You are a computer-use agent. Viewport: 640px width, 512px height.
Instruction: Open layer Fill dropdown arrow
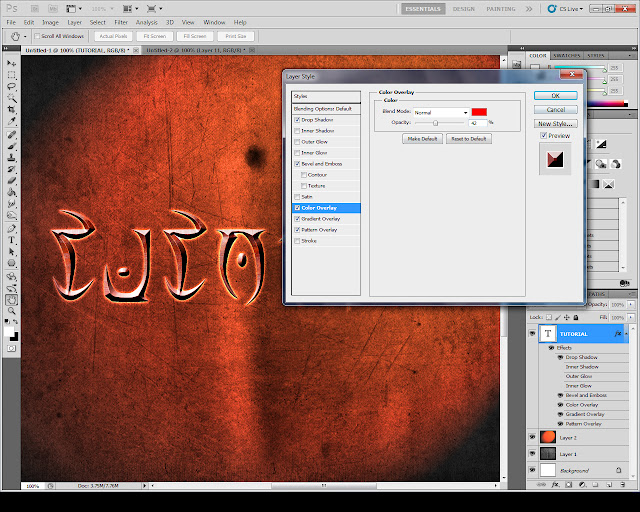click(631, 317)
